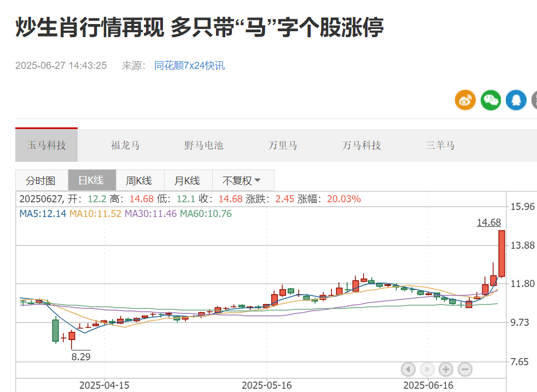Screen dimensions: 537x392
Task: Click publish timestamp 2025-06-27 14:43:25
Action: (61, 66)
